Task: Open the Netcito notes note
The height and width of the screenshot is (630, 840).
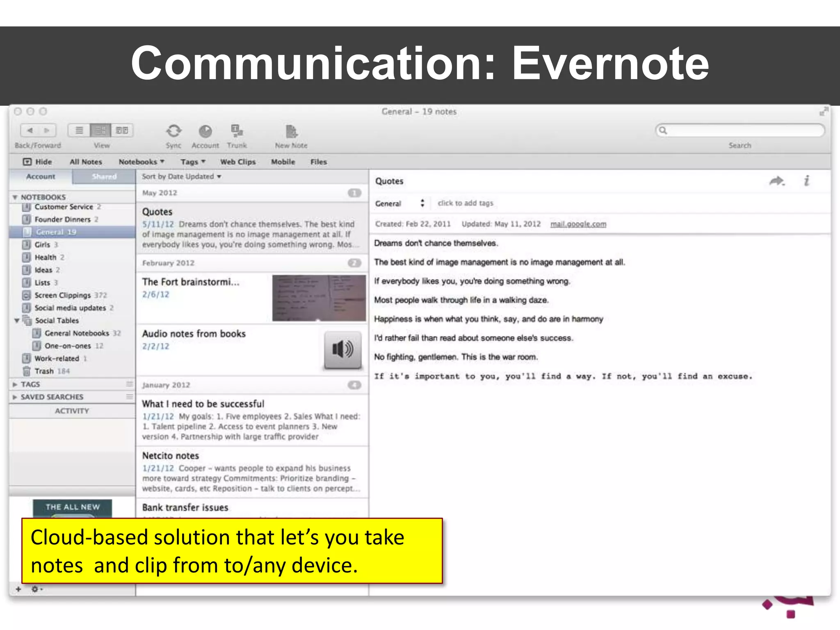Action: (252, 472)
